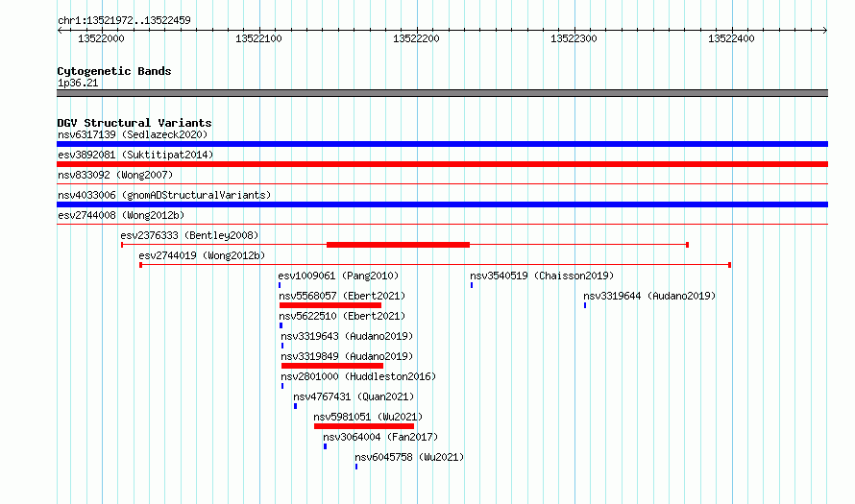Click the left arrow of the ruler
Viewport: 855px width, 504px height.
(60, 31)
